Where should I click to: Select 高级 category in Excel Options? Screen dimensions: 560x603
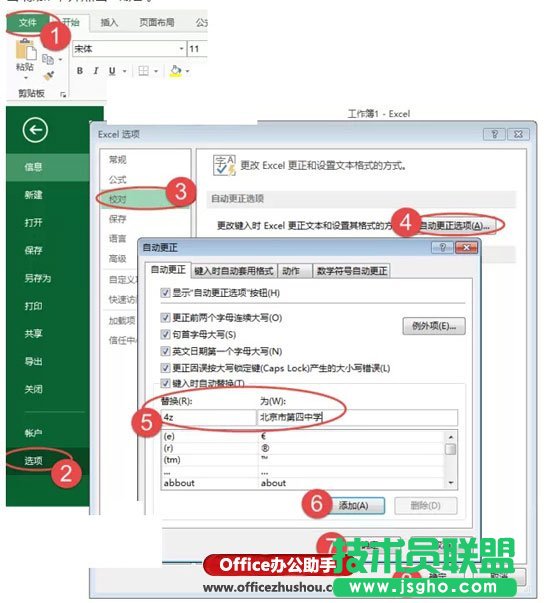pyautogui.click(x=119, y=258)
